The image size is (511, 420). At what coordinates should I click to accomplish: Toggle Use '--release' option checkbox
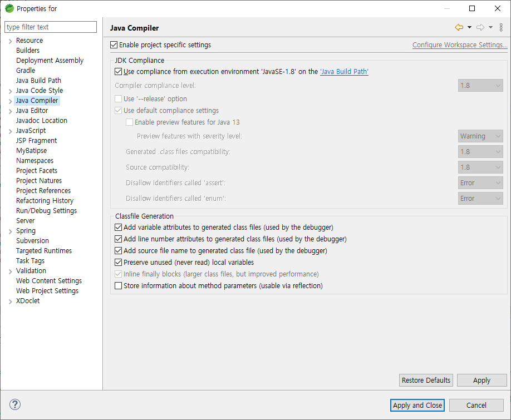point(119,98)
